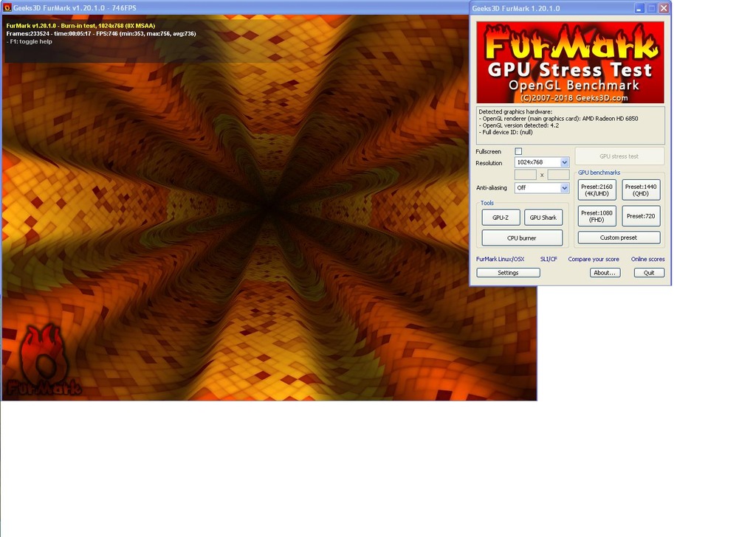Click the GPU stress test button
Image resolution: width=756 pixels, height=537 pixels.
point(619,156)
